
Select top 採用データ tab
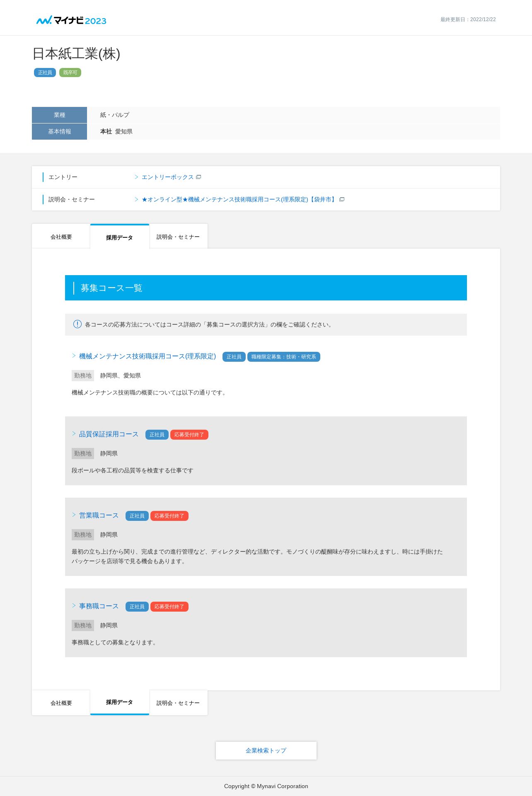pos(119,237)
